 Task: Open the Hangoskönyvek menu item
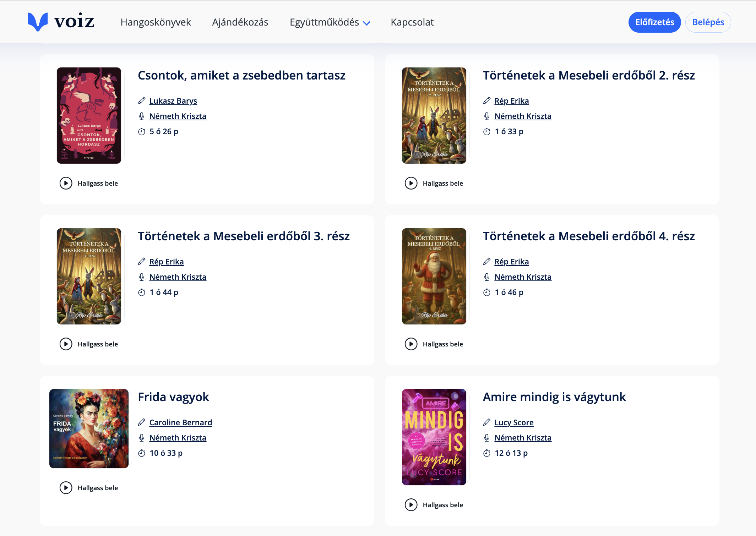click(156, 22)
